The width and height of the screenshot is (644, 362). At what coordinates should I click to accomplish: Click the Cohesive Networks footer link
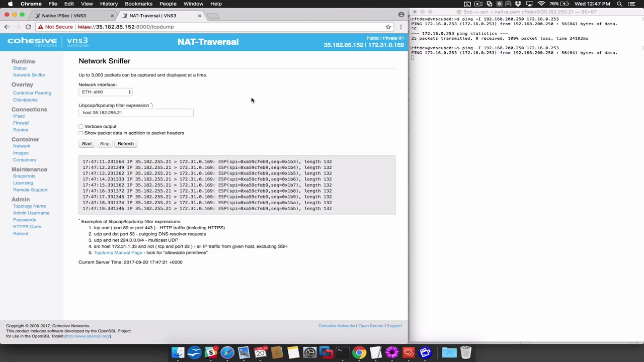click(337, 326)
